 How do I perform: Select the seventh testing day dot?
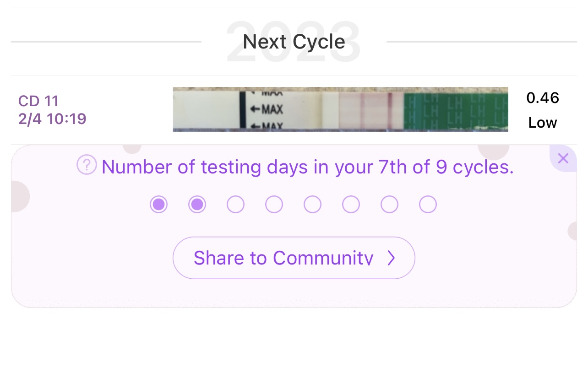point(389,204)
